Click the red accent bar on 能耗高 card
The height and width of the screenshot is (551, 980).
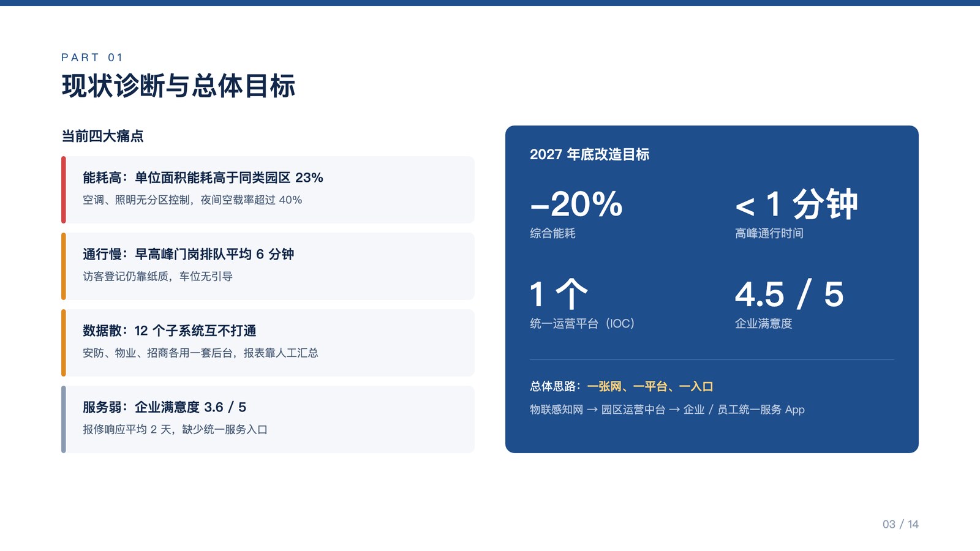pos(63,190)
